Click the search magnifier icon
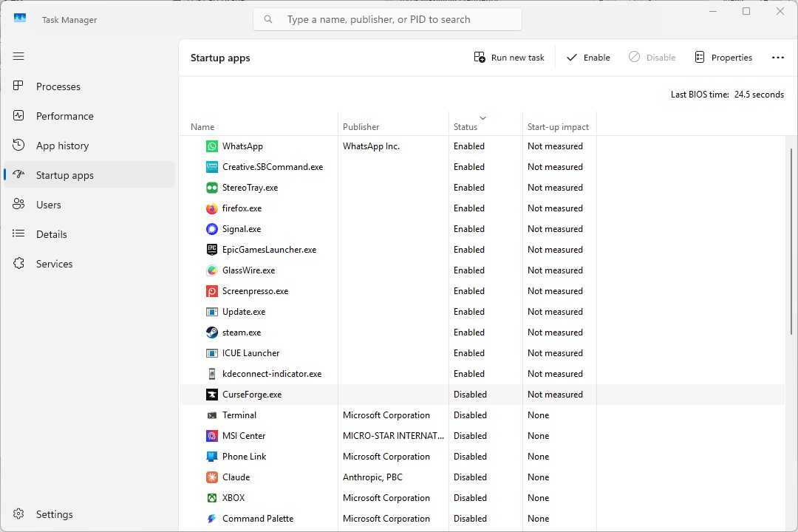798x532 pixels. click(x=268, y=19)
